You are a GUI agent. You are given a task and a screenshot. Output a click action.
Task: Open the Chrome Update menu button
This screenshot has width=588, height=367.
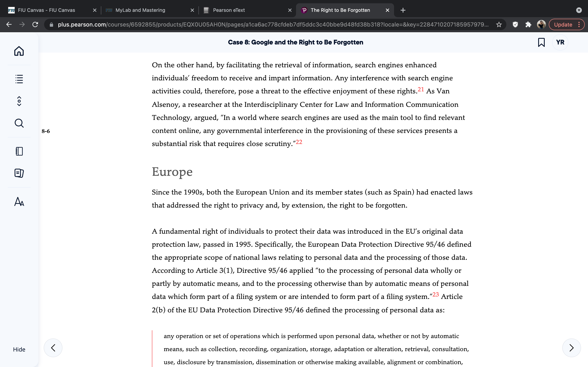(x=567, y=24)
